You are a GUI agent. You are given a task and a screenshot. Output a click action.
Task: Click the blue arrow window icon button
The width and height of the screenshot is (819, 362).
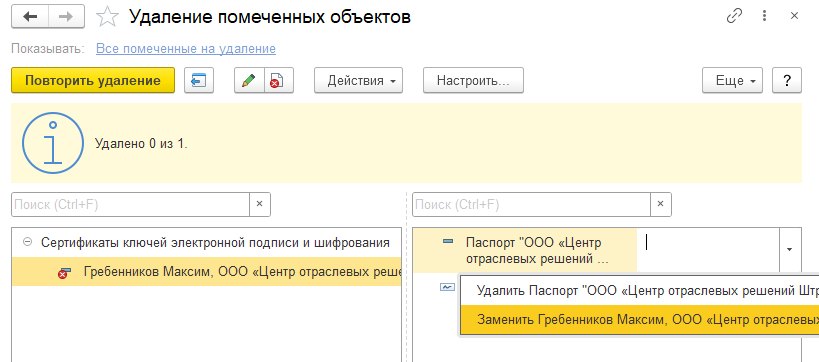point(199,81)
